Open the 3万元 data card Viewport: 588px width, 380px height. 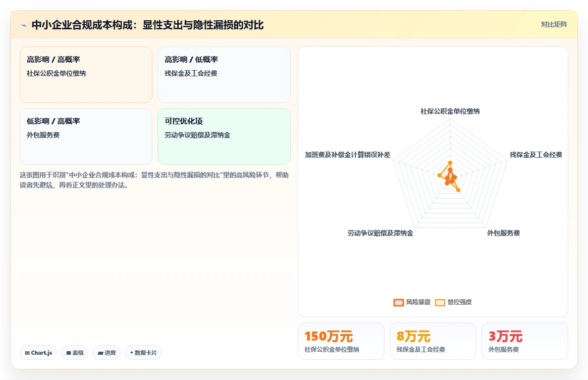tap(525, 341)
